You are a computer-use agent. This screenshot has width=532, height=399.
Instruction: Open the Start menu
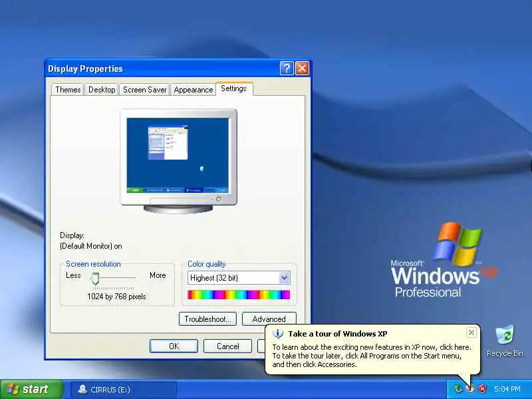tap(31, 389)
